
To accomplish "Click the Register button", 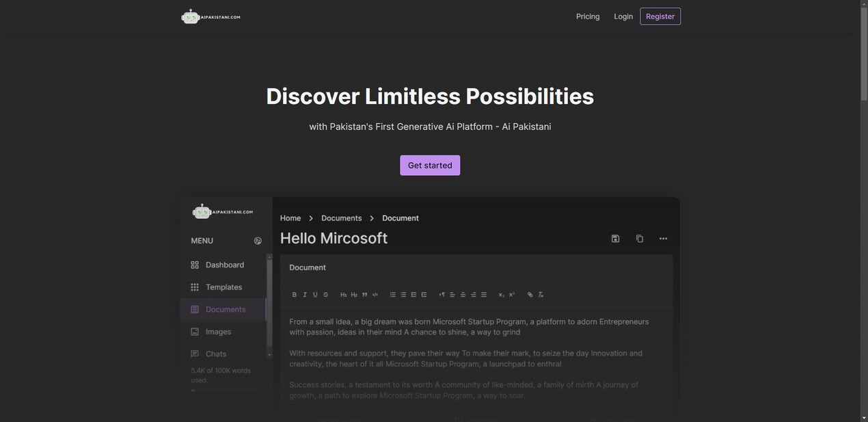I will pyautogui.click(x=660, y=16).
